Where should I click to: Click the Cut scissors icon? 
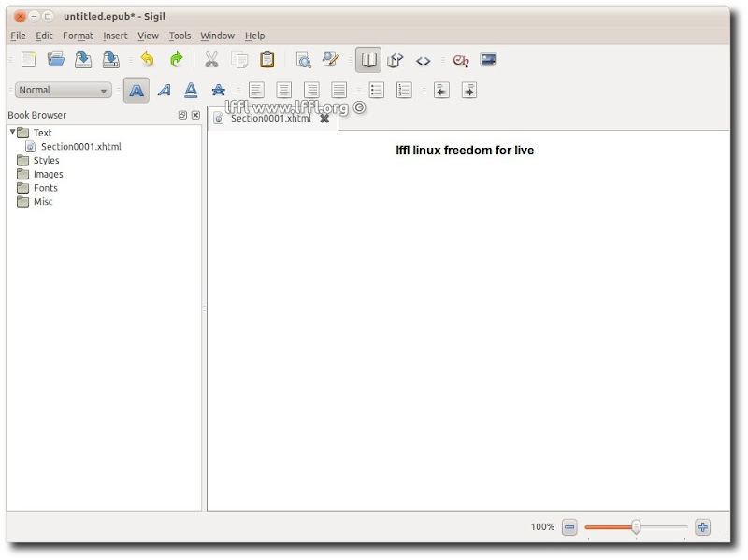(x=211, y=60)
